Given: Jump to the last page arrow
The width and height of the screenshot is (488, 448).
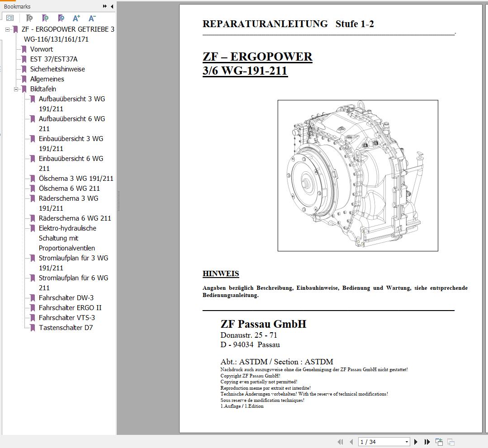Looking at the screenshot, I should tap(427, 442).
